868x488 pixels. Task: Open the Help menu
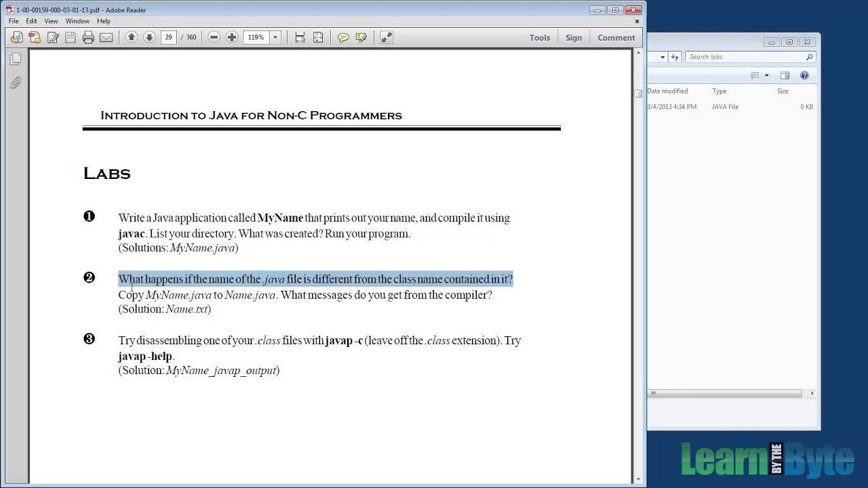pyautogui.click(x=104, y=21)
